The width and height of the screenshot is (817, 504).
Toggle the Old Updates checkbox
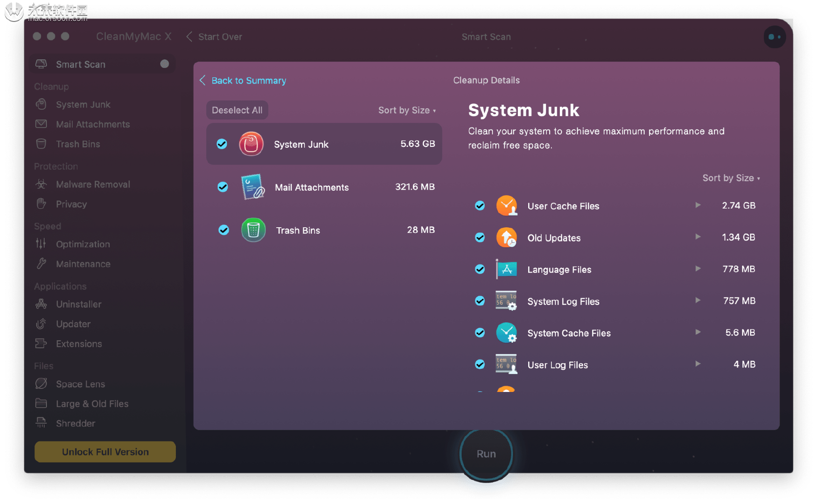480,237
